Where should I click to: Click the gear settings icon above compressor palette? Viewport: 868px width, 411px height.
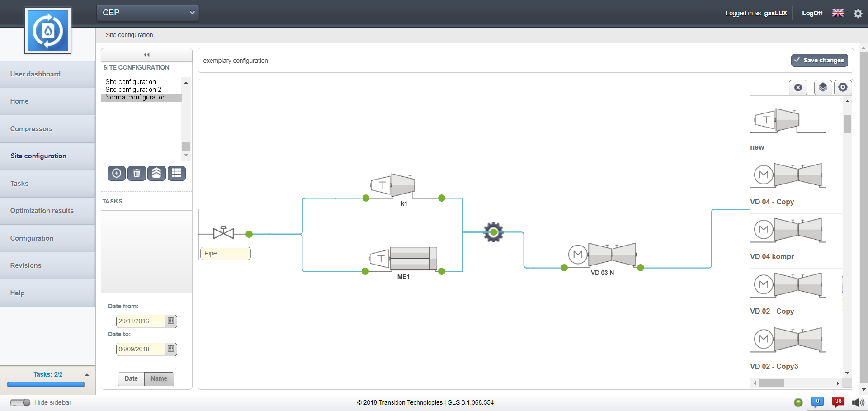pos(843,87)
